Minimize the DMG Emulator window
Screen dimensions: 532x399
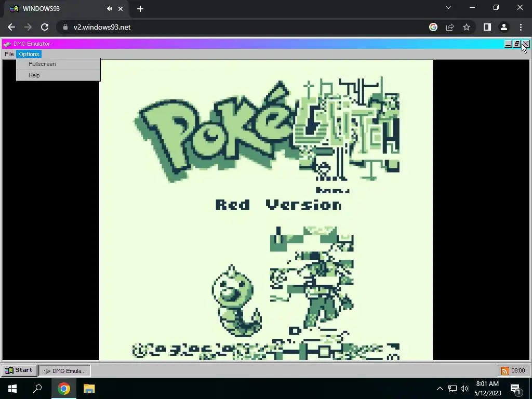click(x=508, y=44)
